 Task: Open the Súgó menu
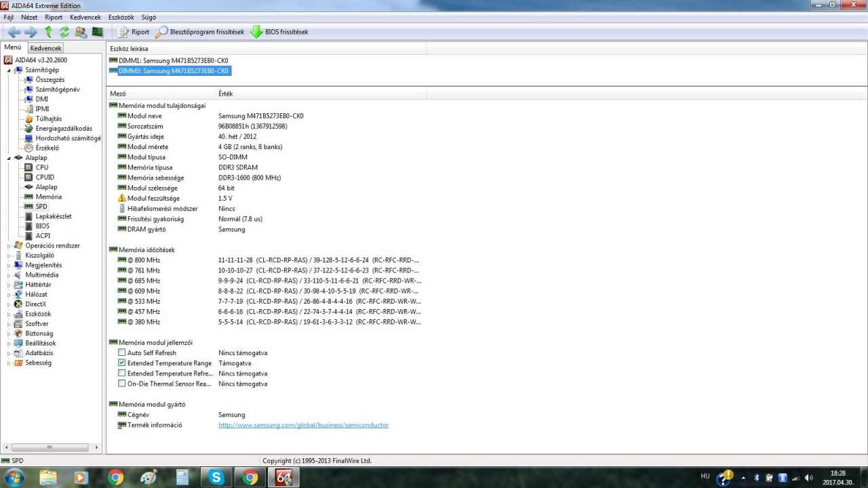pyautogui.click(x=148, y=17)
